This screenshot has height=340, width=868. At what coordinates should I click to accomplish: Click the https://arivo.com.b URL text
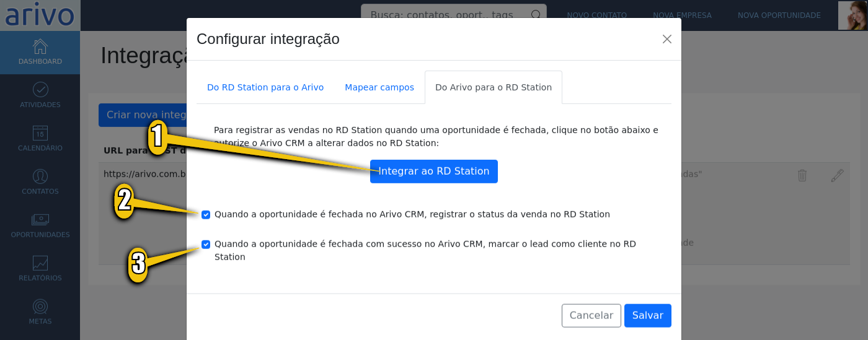145,175
